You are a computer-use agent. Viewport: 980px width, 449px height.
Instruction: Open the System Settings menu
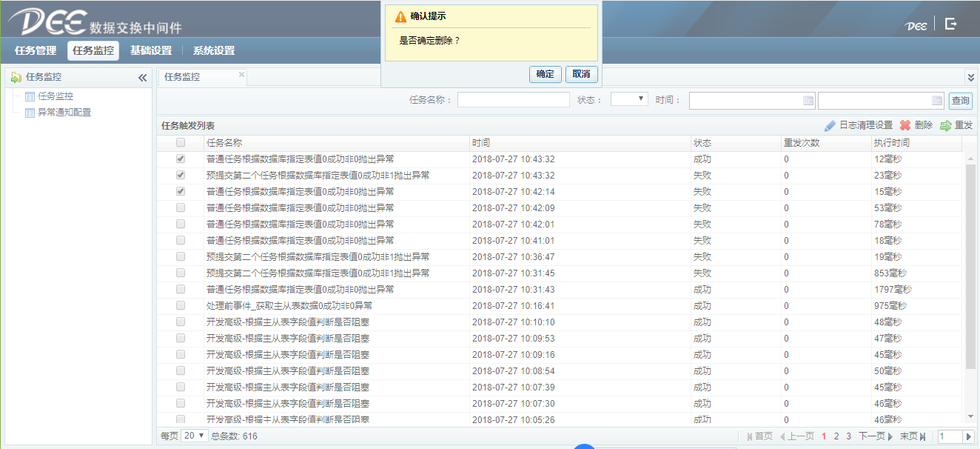pyautogui.click(x=214, y=51)
